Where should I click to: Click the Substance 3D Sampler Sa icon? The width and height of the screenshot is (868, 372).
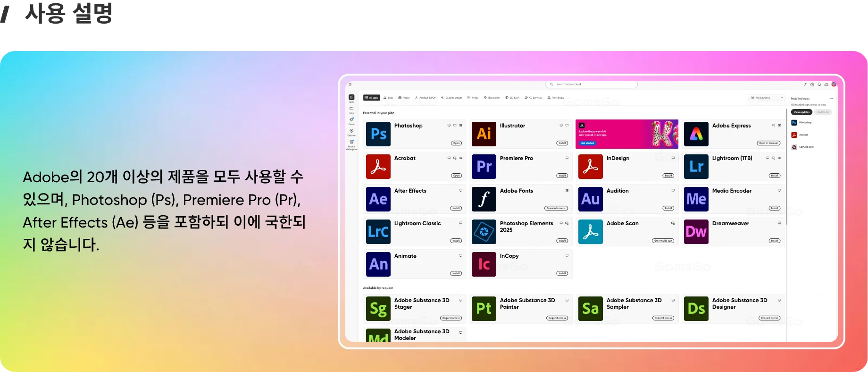click(591, 309)
